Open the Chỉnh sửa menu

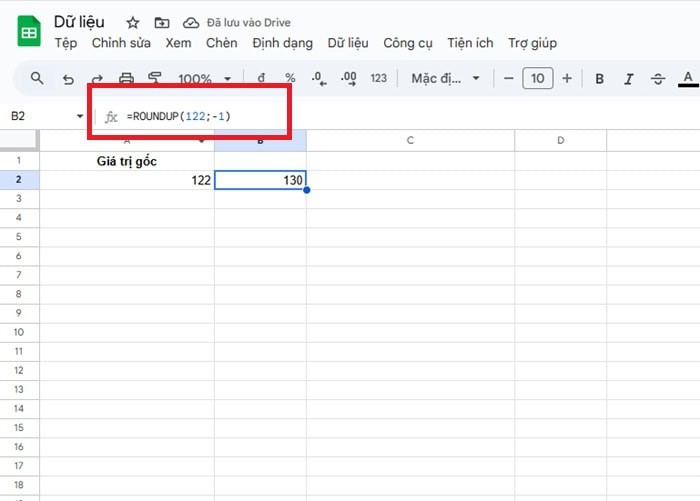tap(121, 43)
